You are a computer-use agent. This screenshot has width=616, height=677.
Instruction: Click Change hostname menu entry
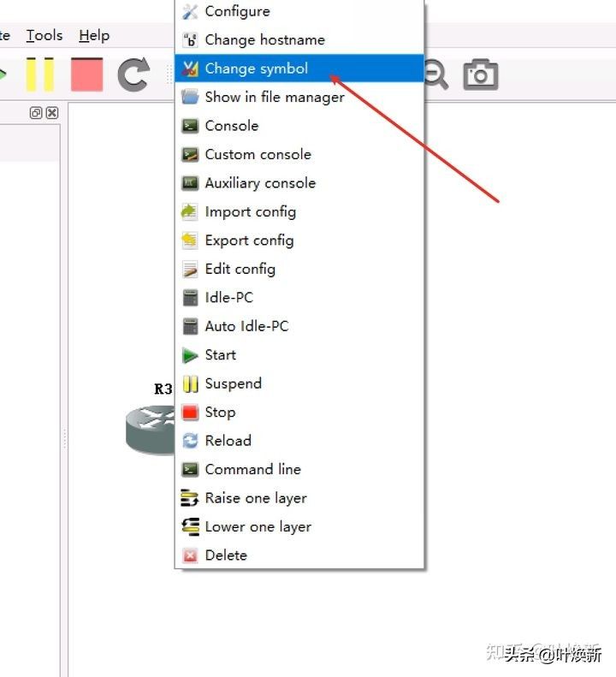pos(264,39)
